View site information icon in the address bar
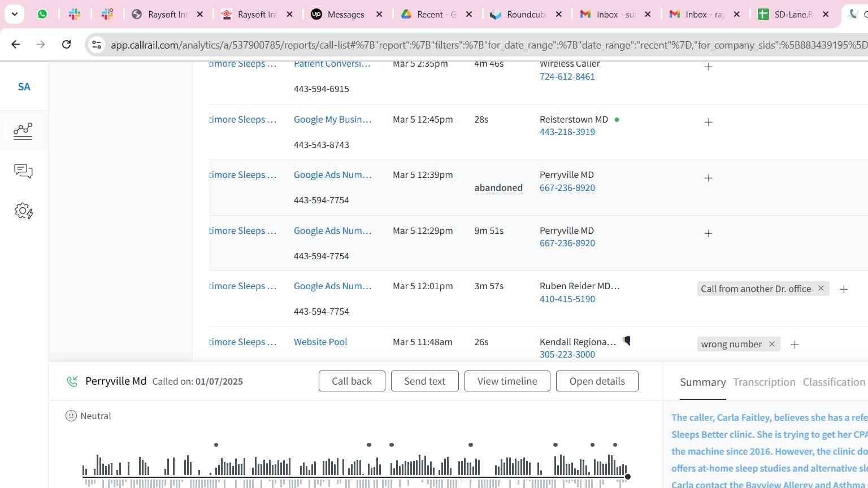This screenshot has width=868, height=488. pos(97,45)
